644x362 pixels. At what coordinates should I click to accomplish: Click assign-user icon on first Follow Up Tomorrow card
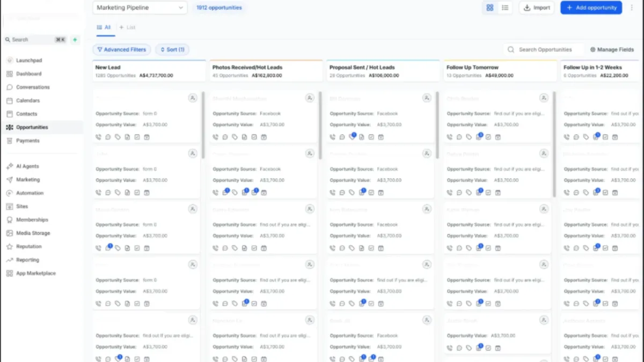544,98
